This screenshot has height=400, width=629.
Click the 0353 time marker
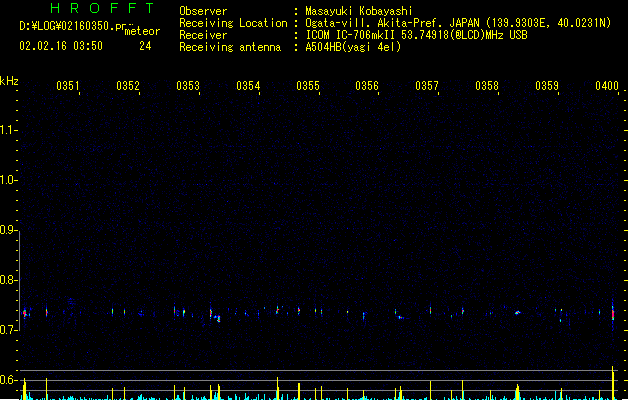[188, 86]
